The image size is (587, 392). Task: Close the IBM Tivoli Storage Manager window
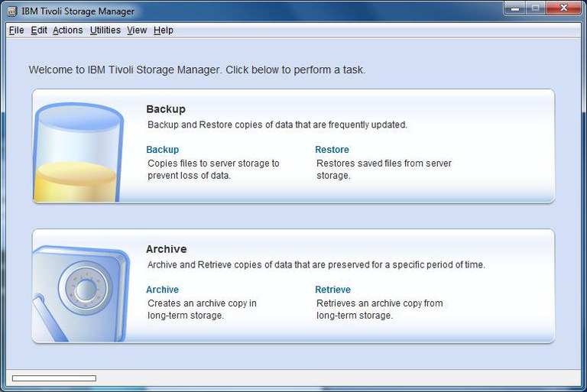(x=563, y=8)
